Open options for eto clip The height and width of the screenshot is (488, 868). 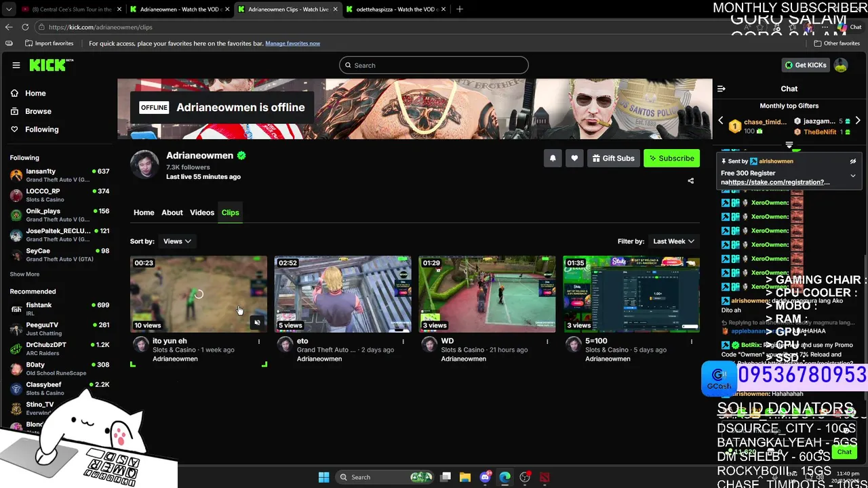pos(403,342)
